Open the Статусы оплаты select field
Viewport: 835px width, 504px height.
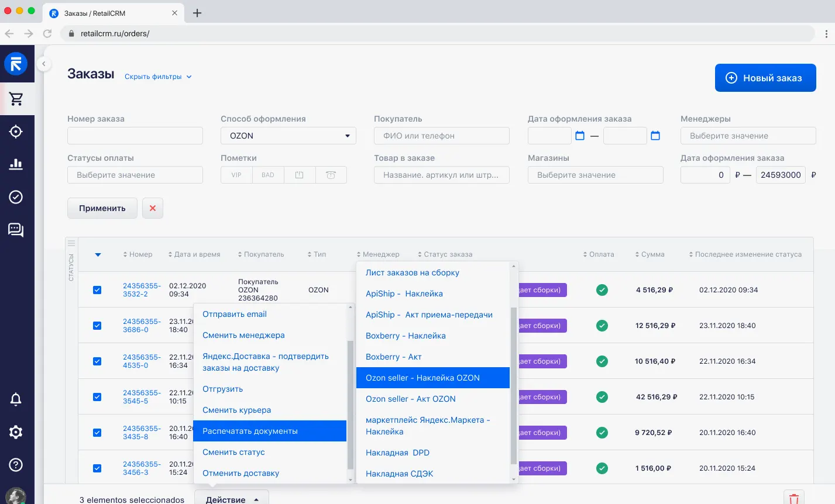tap(135, 175)
